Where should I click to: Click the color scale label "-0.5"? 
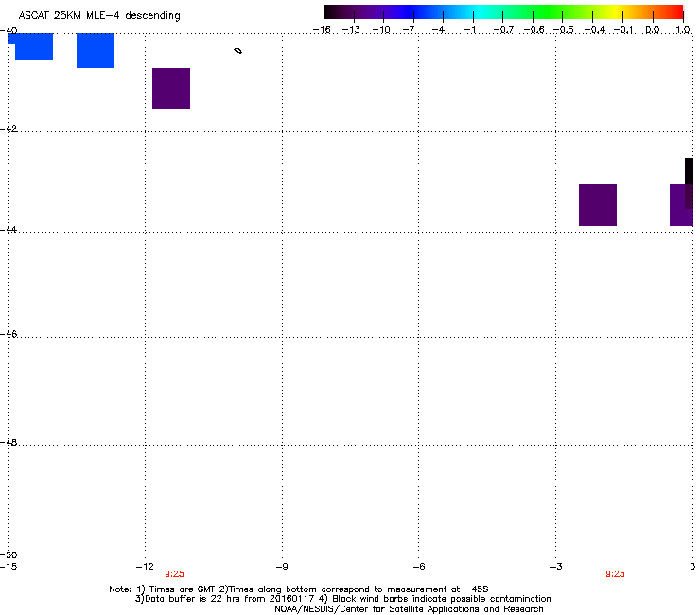click(x=564, y=30)
